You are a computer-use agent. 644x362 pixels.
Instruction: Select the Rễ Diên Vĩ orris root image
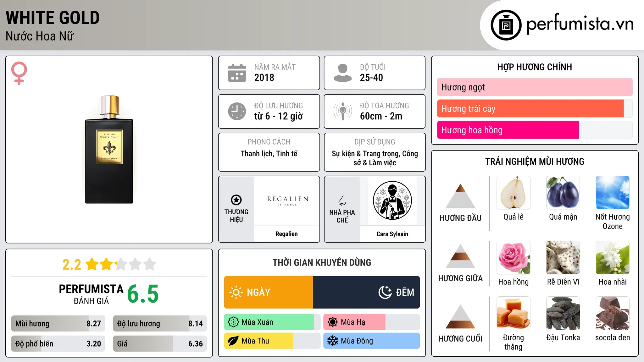563,258
